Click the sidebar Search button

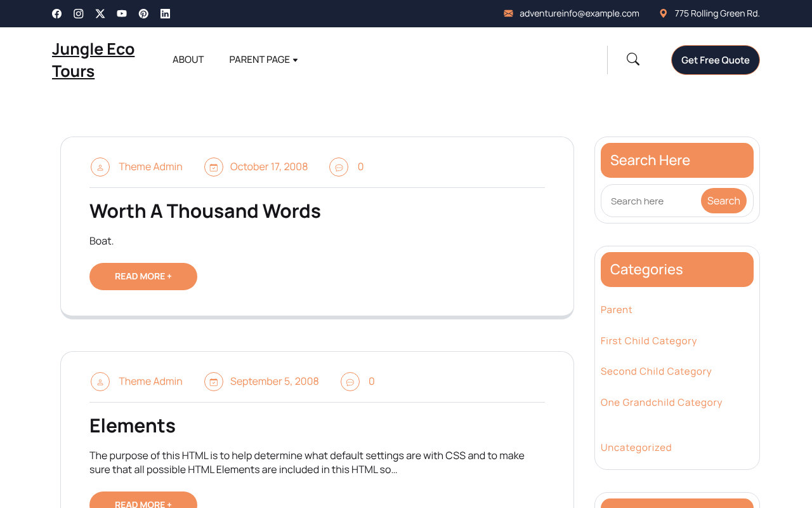724,201
